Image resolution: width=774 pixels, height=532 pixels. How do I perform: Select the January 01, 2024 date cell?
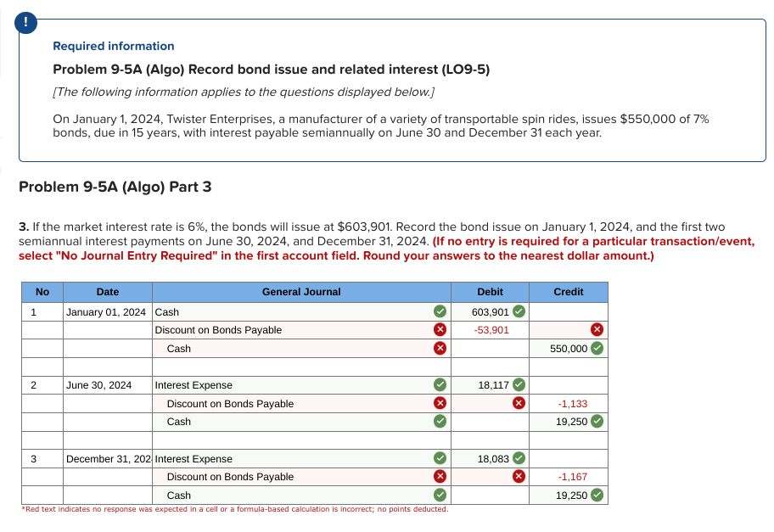(x=108, y=311)
